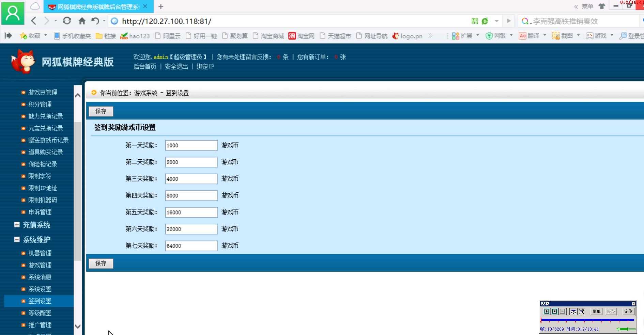The image size is (644, 335).
Task: Open the 游戏豆管理 sidebar item
Action: [x=43, y=93]
